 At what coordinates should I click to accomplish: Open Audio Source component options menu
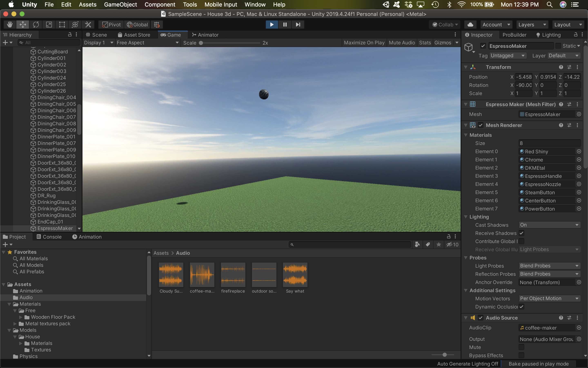[x=578, y=318]
